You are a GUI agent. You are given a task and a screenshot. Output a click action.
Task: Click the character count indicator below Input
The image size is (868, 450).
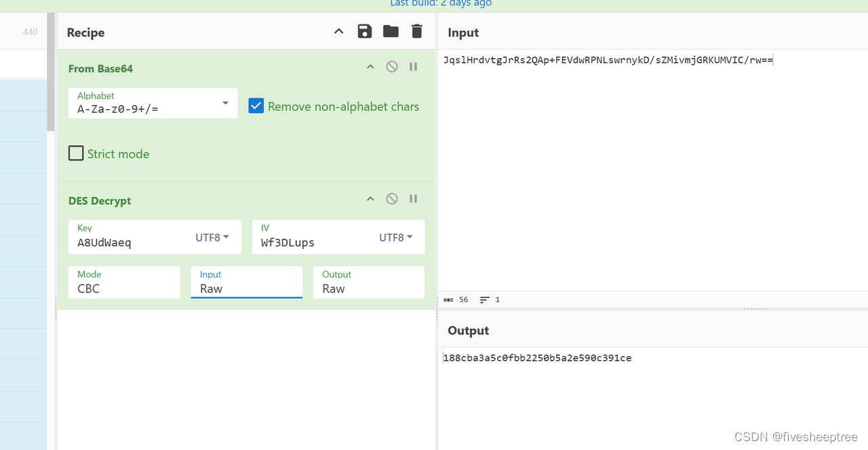455,299
